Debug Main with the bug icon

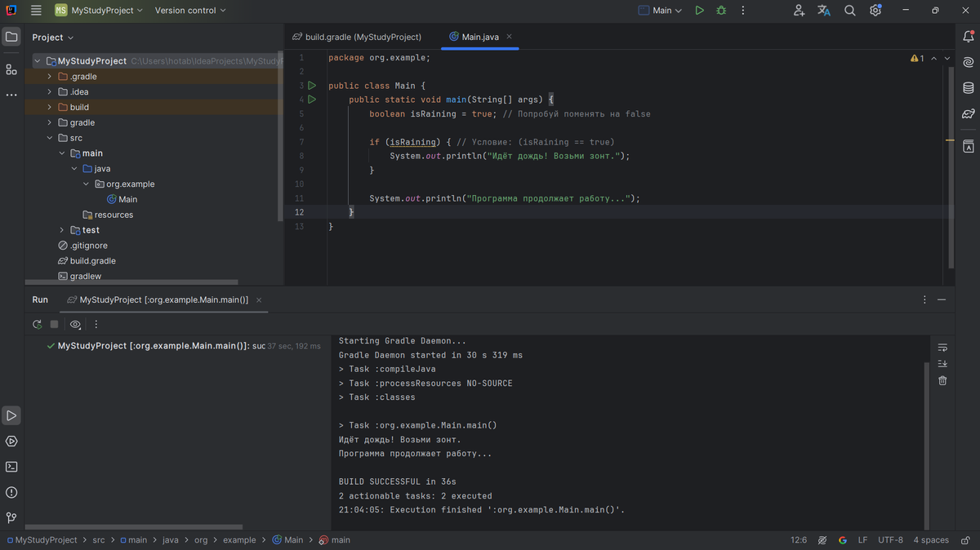tap(721, 11)
